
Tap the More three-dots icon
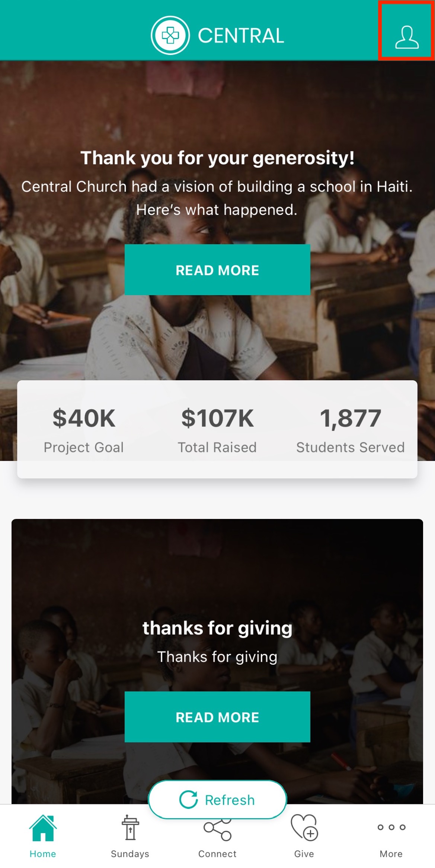coord(391,827)
